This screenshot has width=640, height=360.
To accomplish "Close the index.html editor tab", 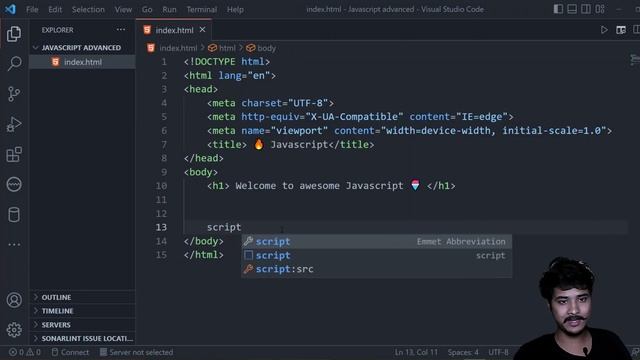I will (x=202, y=30).
